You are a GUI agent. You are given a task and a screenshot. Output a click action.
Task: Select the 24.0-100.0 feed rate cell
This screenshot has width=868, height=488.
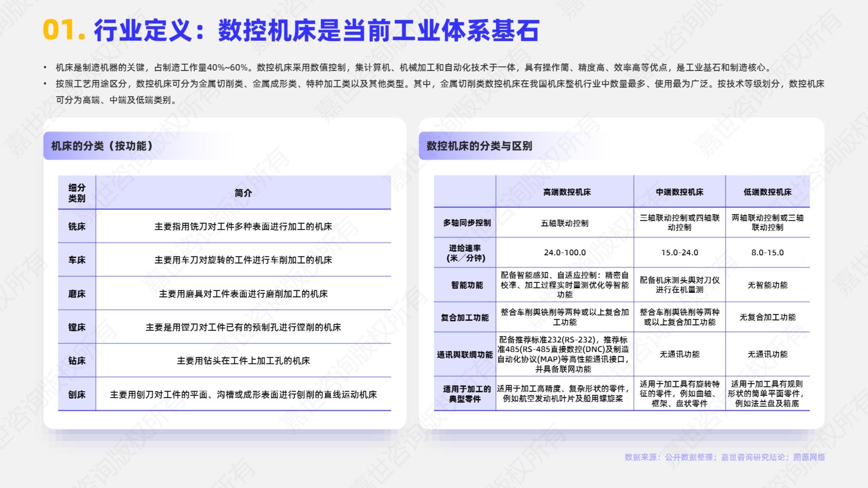pyautogui.click(x=565, y=252)
